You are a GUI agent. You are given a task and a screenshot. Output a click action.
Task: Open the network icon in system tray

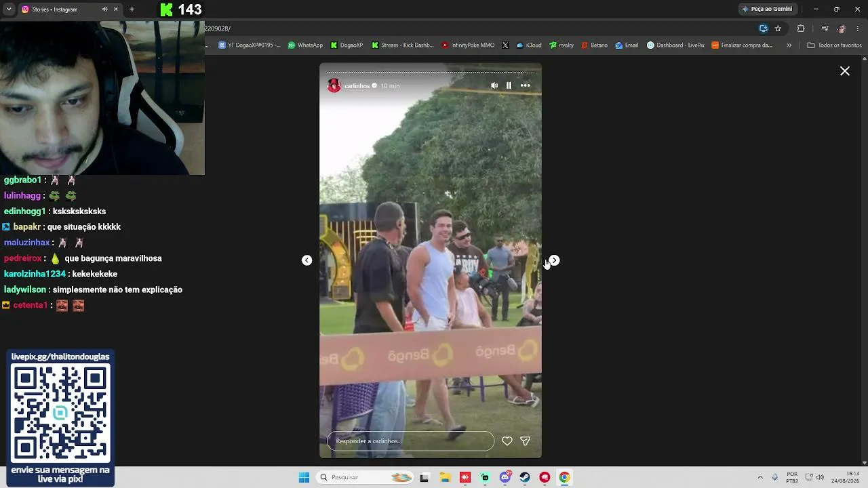[x=809, y=477]
